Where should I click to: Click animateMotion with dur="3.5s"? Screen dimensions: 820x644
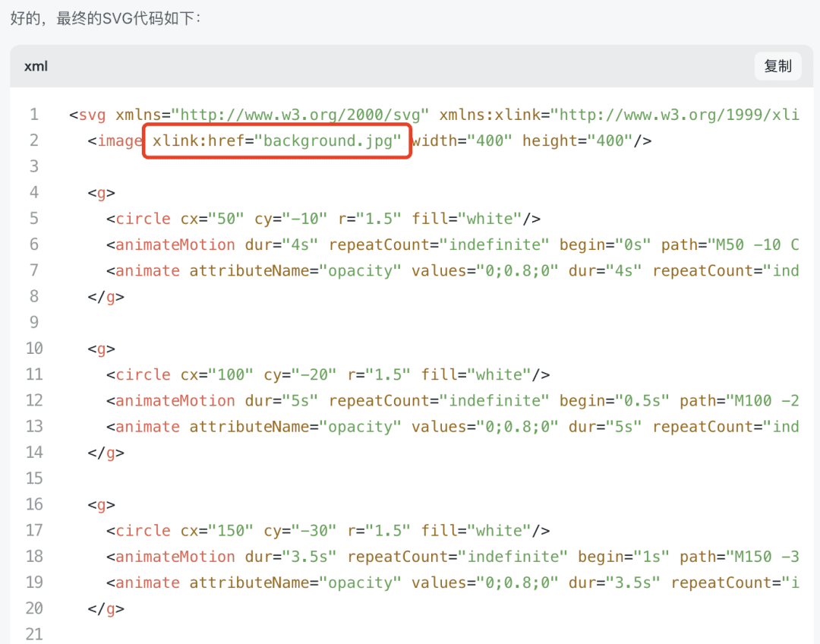453,557
